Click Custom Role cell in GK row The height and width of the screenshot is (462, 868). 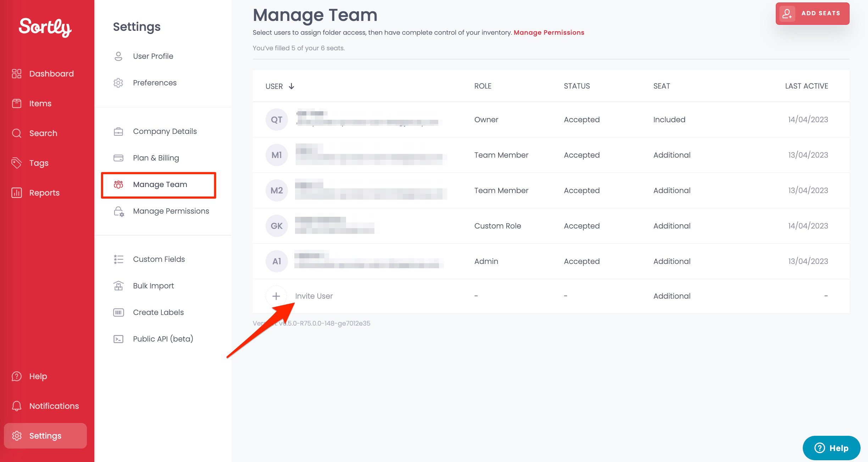(497, 226)
